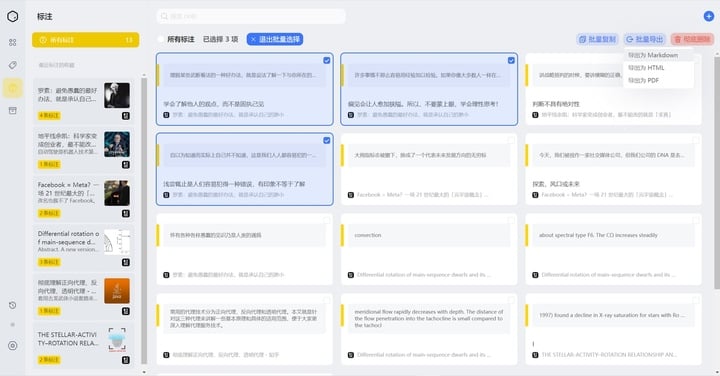The height and width of the screenshot is (376, 720).
Task: Click source icon on convection card
Action: pos(351,275)
